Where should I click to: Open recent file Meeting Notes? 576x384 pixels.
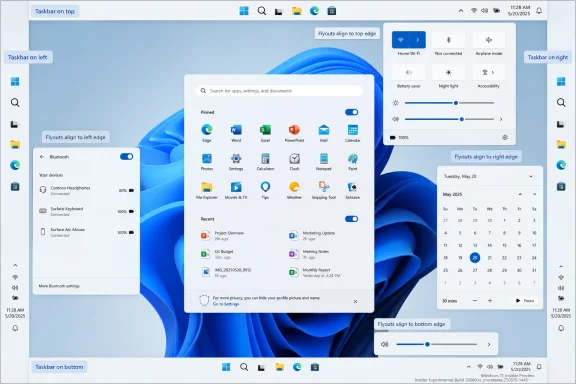309,254
